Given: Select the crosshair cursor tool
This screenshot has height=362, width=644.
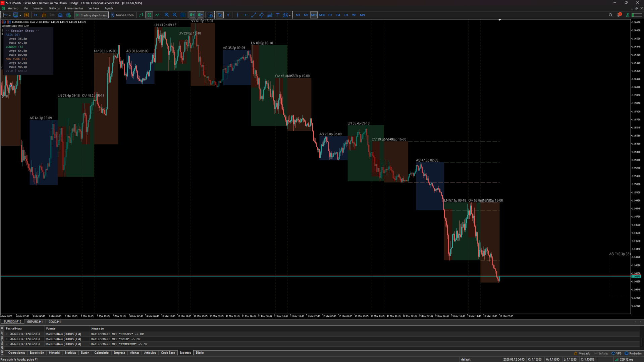Looking at the screenshot, I should 228,15.
